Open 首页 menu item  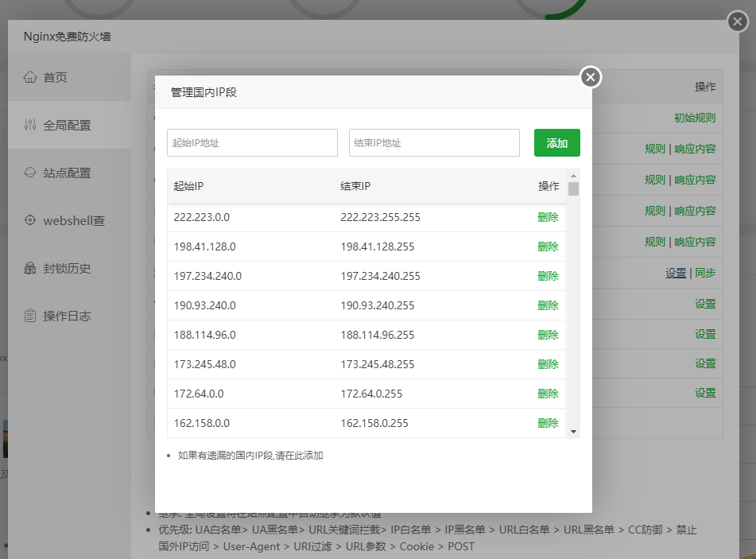click(69, 77)
